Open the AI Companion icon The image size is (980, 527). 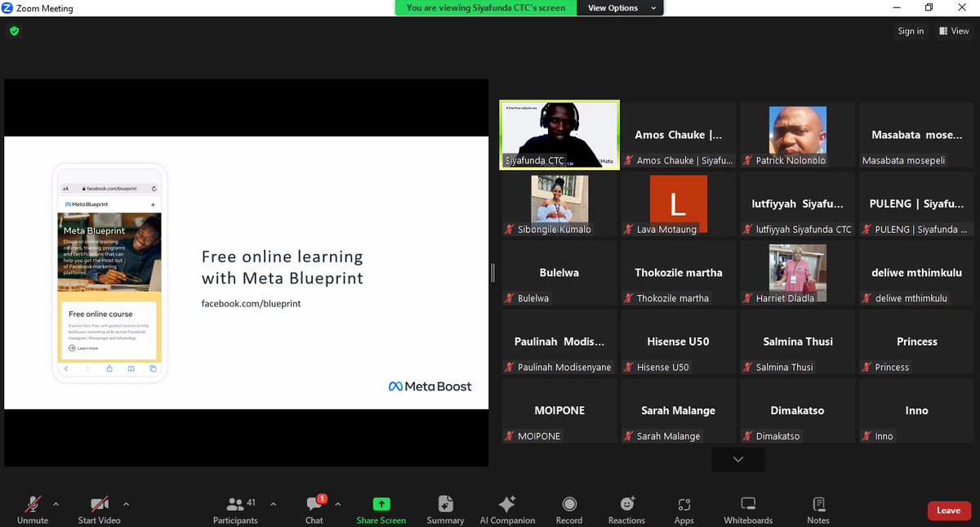click(507, 503)
